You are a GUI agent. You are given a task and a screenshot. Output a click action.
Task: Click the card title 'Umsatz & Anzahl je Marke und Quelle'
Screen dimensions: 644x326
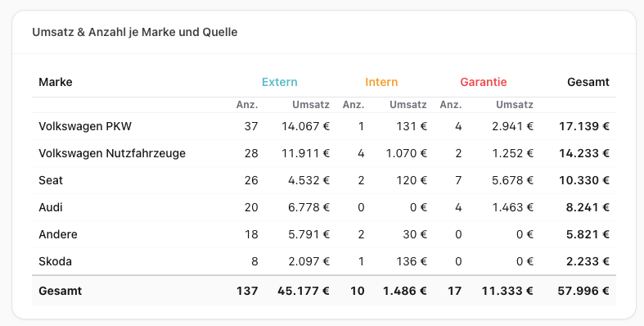click(135, 32)
